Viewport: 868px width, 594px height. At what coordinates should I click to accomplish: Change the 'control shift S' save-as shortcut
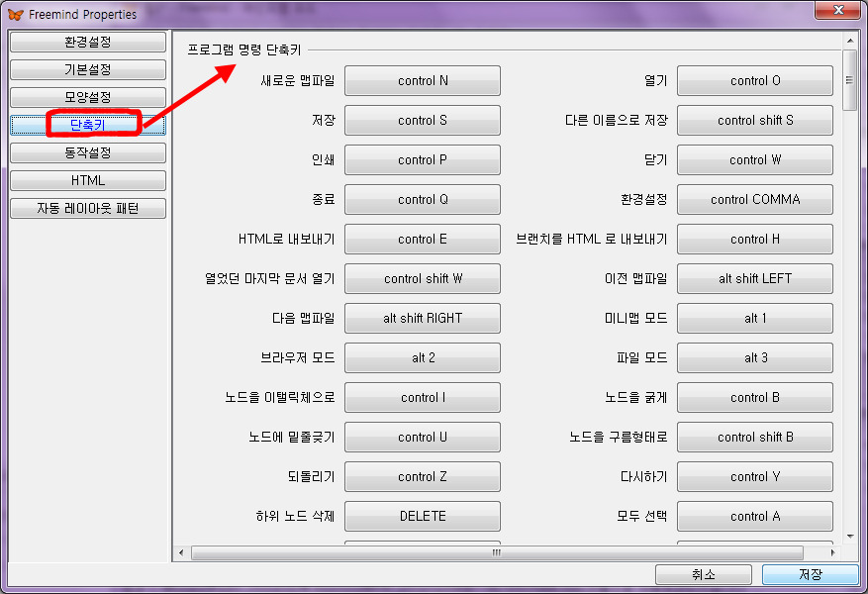755,121
